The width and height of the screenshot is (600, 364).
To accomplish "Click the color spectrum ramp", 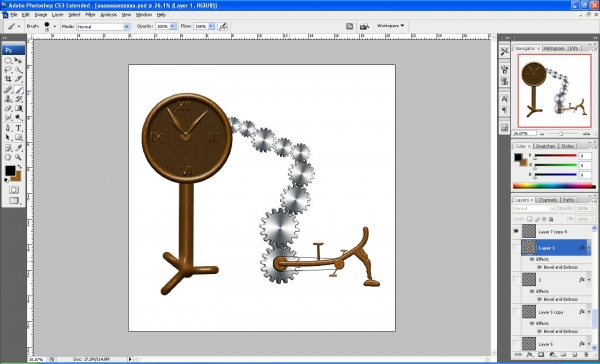I will 554,186.
